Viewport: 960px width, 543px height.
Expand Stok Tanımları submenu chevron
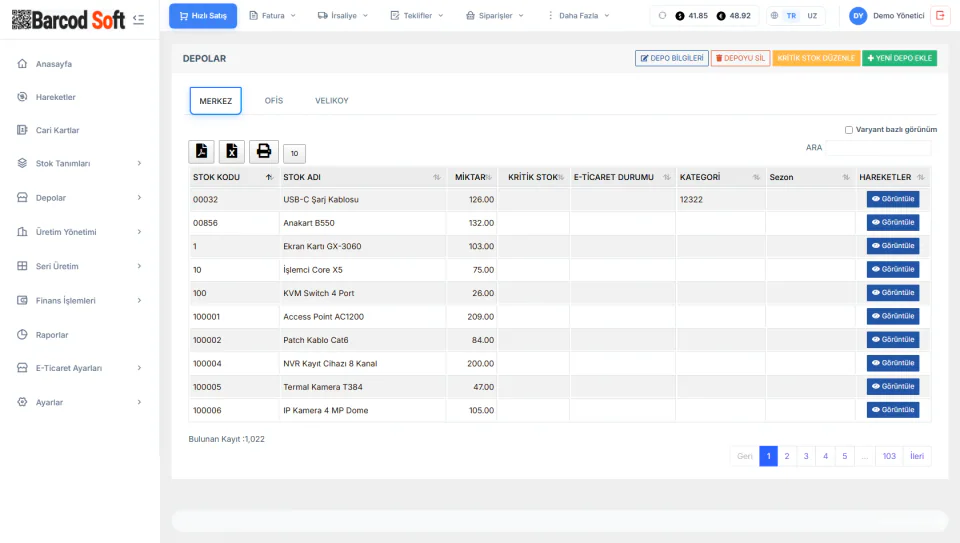pos(140,163)
